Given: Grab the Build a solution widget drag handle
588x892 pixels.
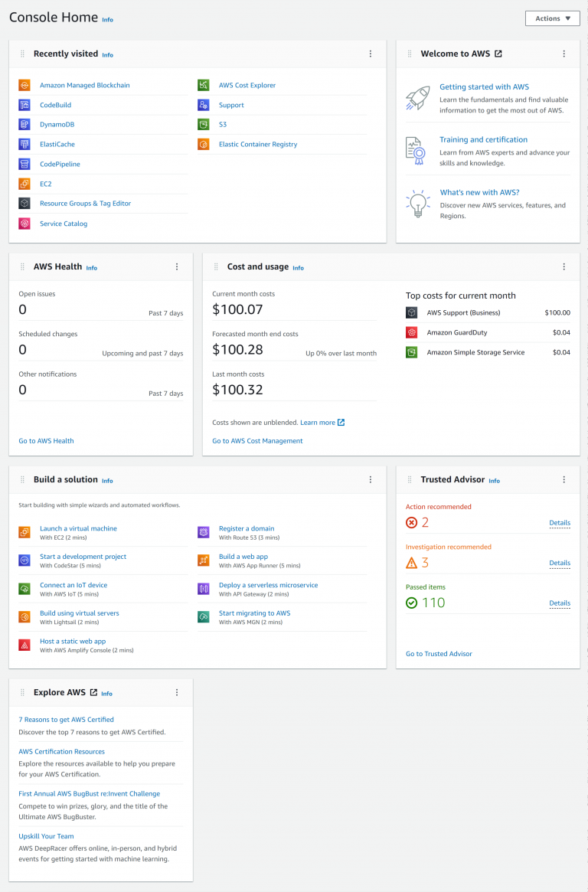Looking at the screenshot, I should [x=22, y=479].
